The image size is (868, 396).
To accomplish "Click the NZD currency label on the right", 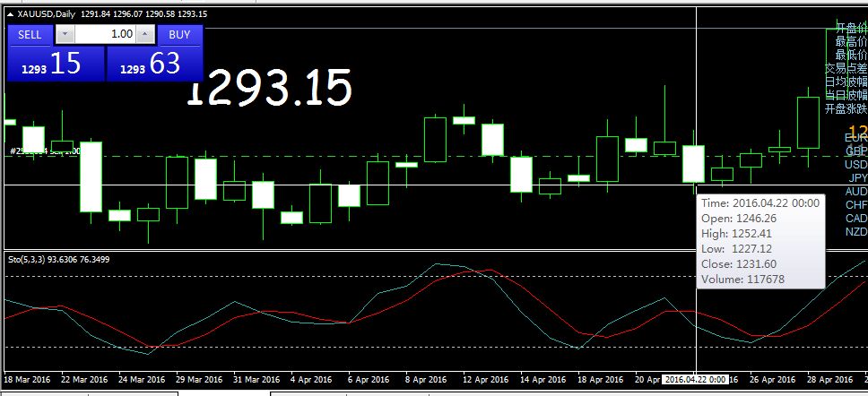I will click(x=856, y=232).
